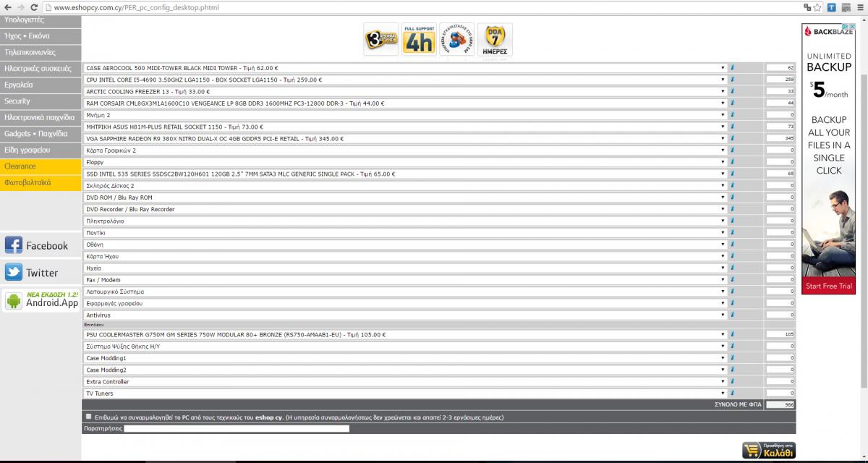Click the Backblaze logo in the ad
868x463 pixels.
(829, 31)
